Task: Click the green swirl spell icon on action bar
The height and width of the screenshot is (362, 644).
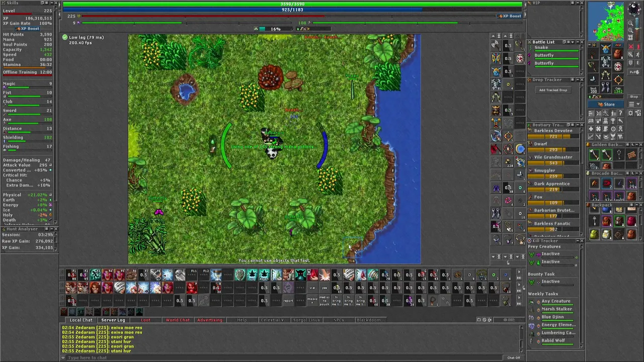Action: pos(373,275)
